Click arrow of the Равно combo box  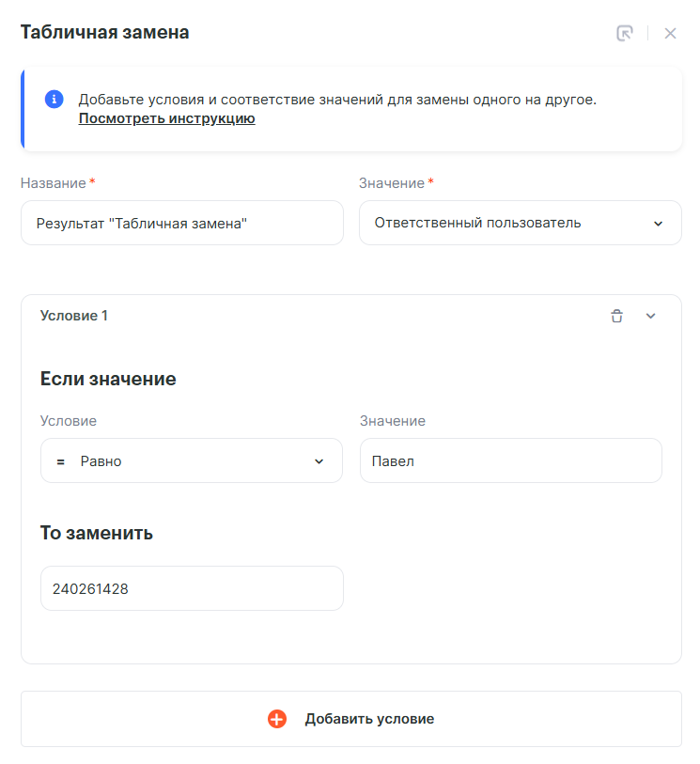pyautogui.click(x=319, y=461)
